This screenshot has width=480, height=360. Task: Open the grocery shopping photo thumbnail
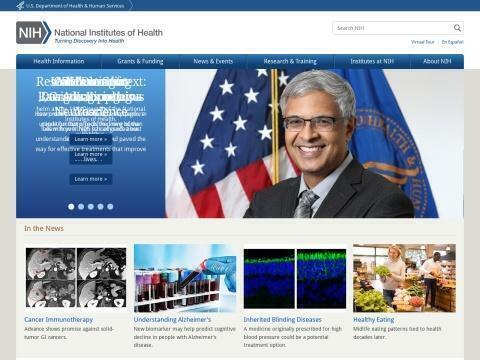click(404, 278)
